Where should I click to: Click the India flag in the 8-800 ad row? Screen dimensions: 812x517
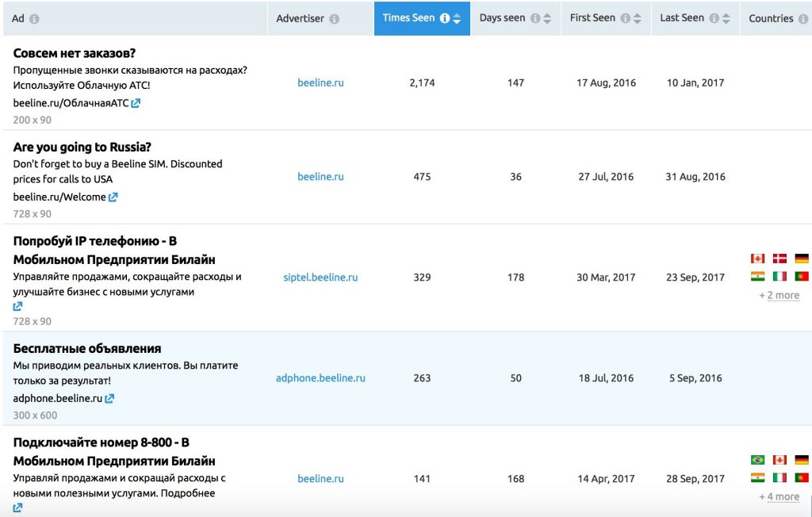point(757,477)
